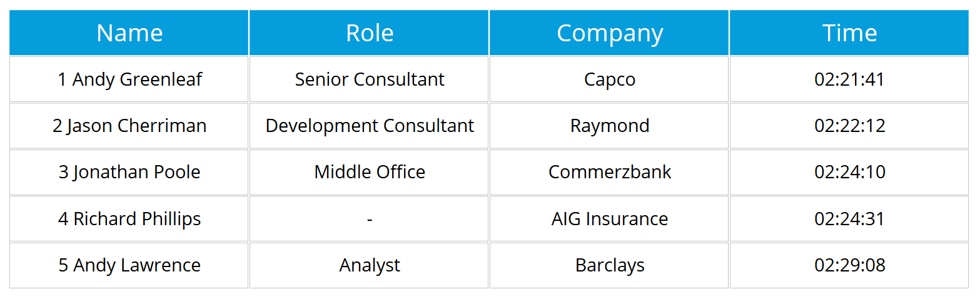Select the Barclays company cell

click(610, 265)
